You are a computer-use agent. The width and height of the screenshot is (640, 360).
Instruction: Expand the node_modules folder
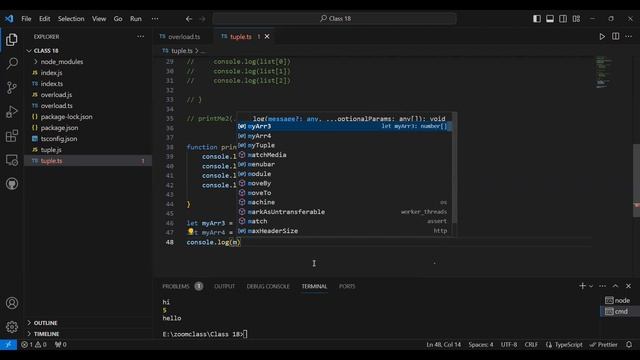[36, 62]
